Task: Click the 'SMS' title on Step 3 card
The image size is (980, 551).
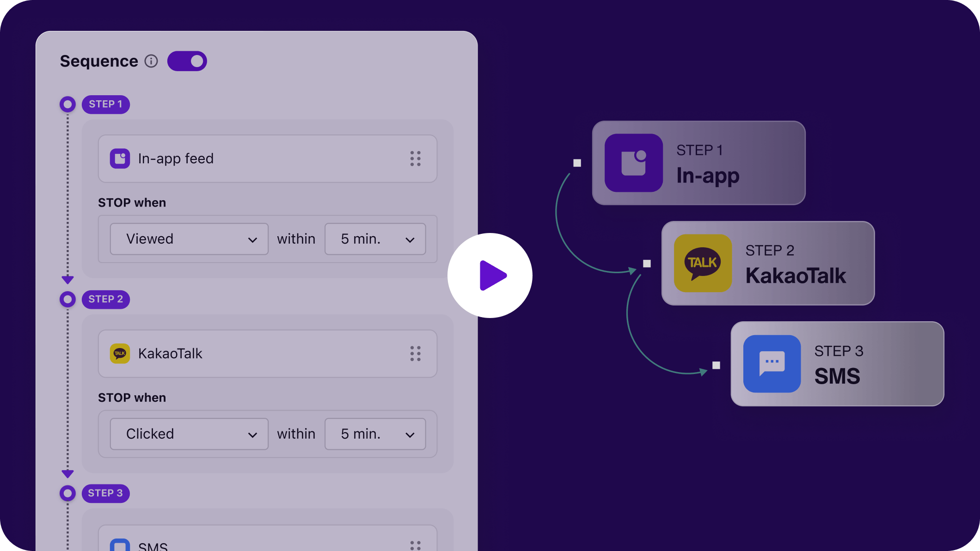Action: click(837, 376)
